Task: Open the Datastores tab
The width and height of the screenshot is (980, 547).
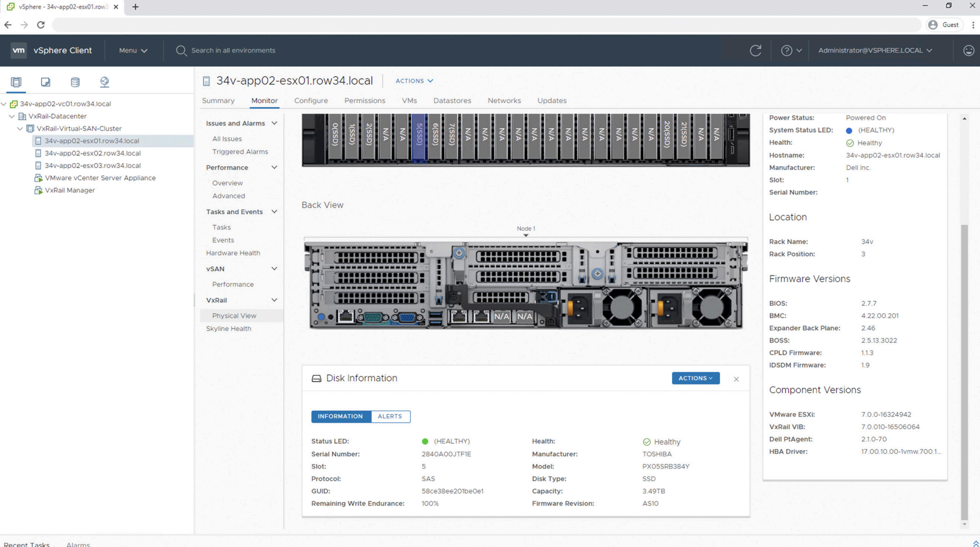Action: pyautogui.click(x=451, y=100)
